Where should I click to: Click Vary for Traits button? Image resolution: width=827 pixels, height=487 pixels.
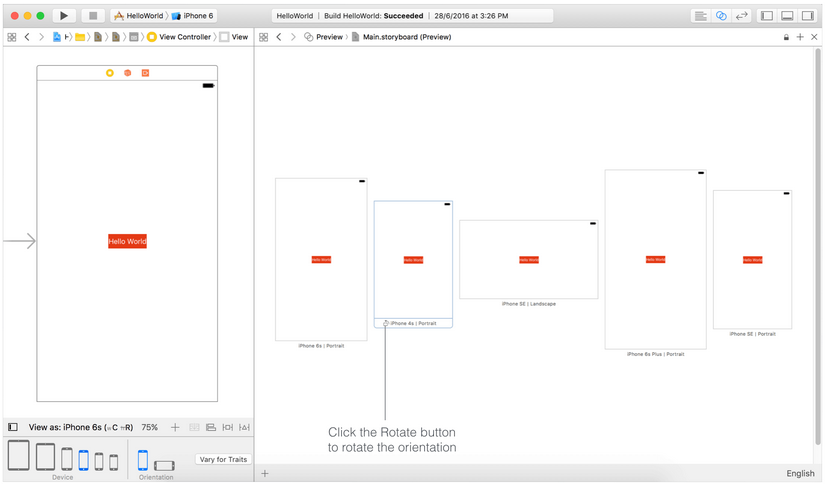coord(223,459)
